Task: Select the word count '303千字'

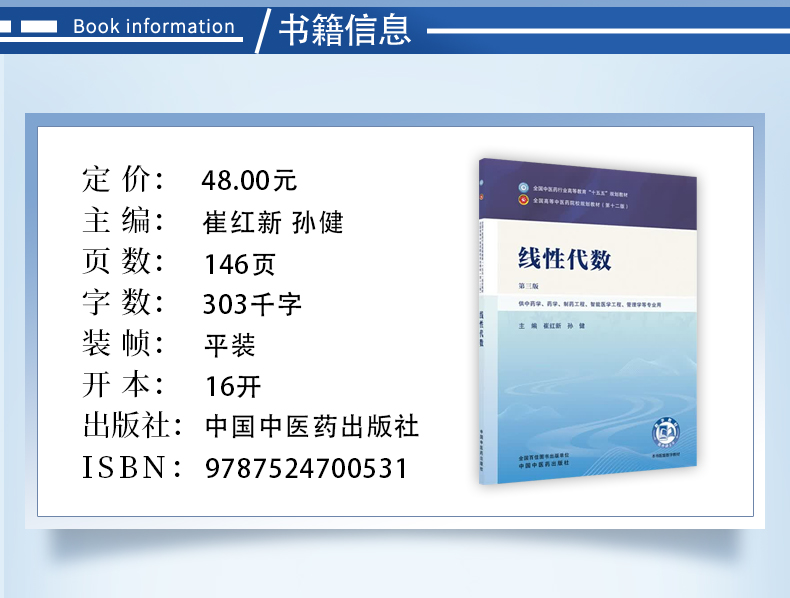Action: (252, 304)
